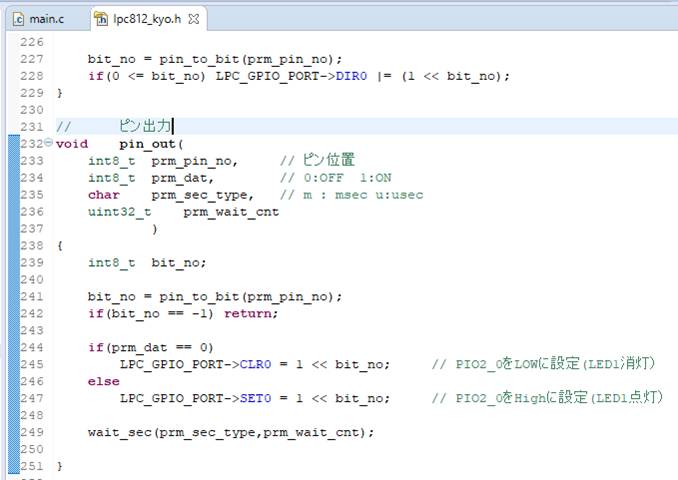This screenshot has width=678, height=480.
Task: Click the void keyword on line 232
Action: pyautogui.click(x=72, y=143)
